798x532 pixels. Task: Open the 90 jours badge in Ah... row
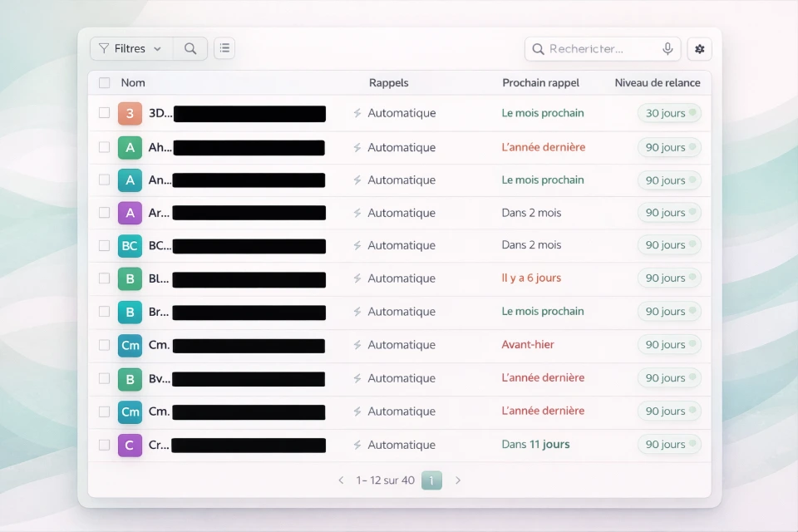(x=669, y=147)
